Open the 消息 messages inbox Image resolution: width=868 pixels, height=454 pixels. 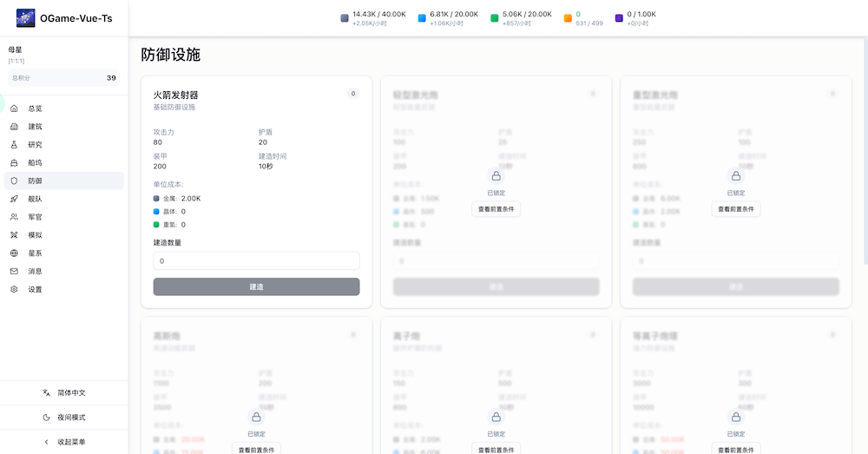35,272
